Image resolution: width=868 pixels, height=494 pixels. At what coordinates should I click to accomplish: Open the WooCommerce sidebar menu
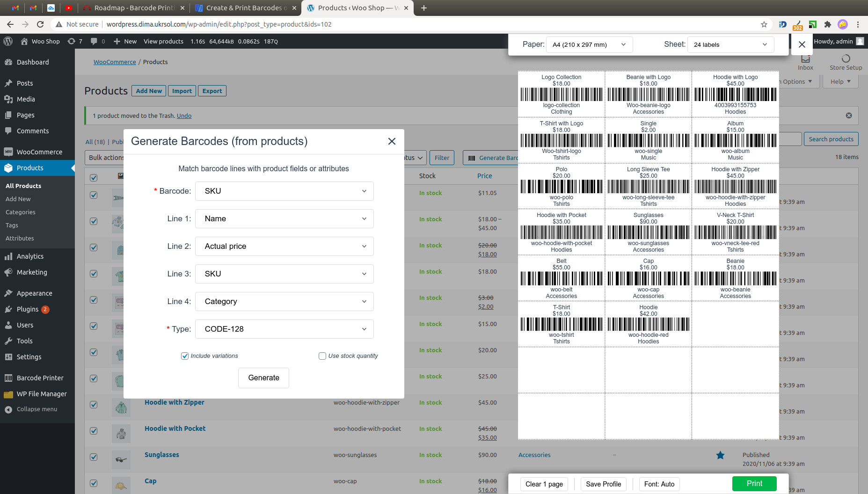point(39,152)
